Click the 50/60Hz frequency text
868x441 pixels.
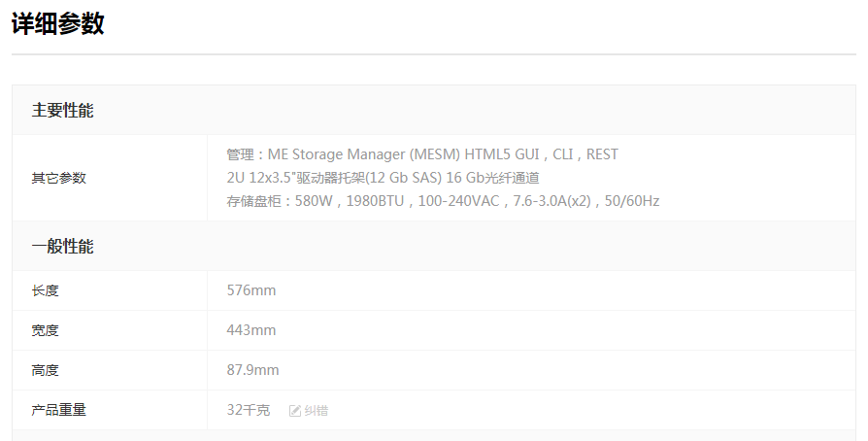pos(632,201)
